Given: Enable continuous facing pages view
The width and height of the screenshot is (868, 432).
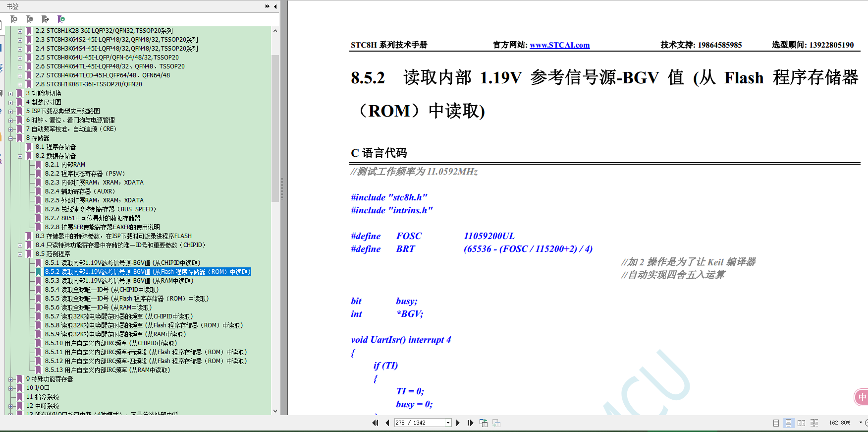Looking at the screenshot, I should [814, 423].
